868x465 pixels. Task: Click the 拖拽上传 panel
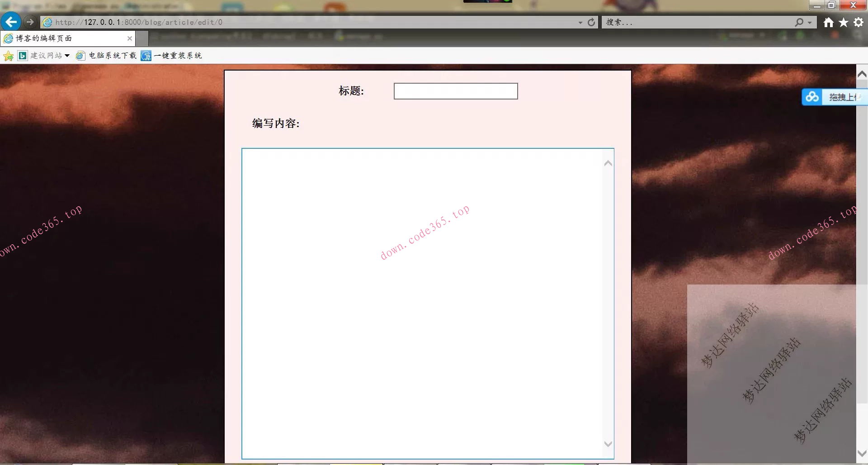842,96
